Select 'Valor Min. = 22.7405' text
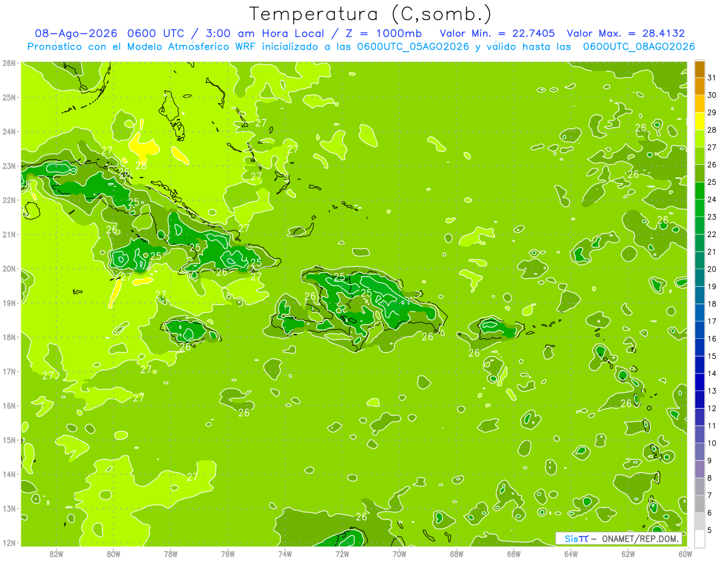 (497, 33)
